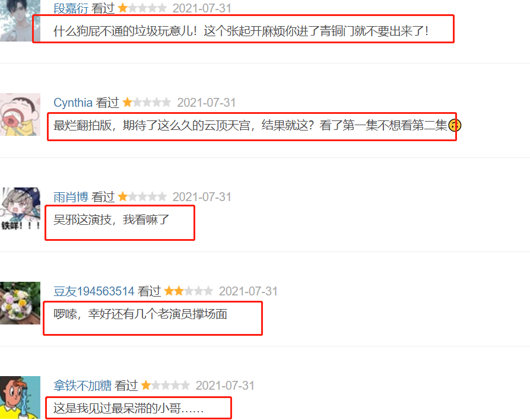Viewport: 530px width, 420px height.
Task: Click the star rating beside 拿铁不加糖
Action: tap(165, 385)
